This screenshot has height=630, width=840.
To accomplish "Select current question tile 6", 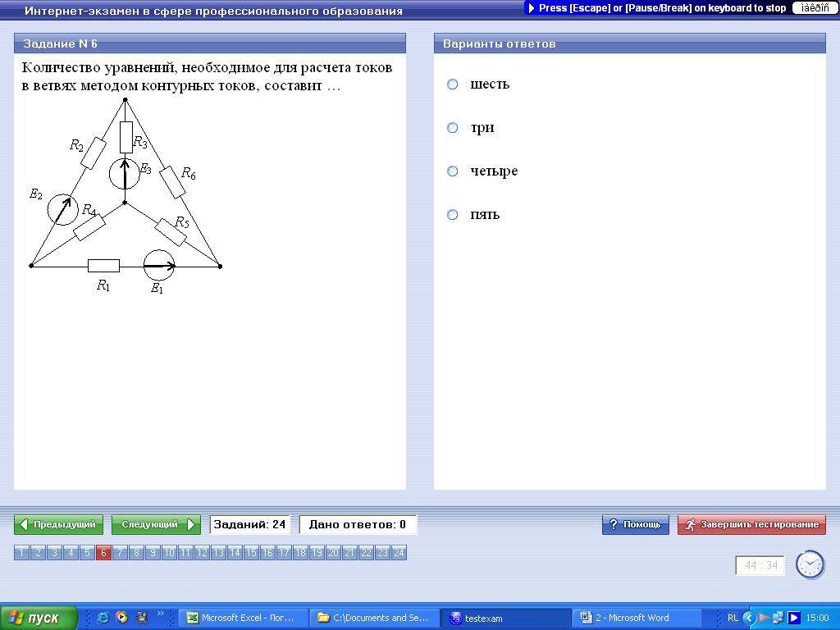I will (103, 552).
